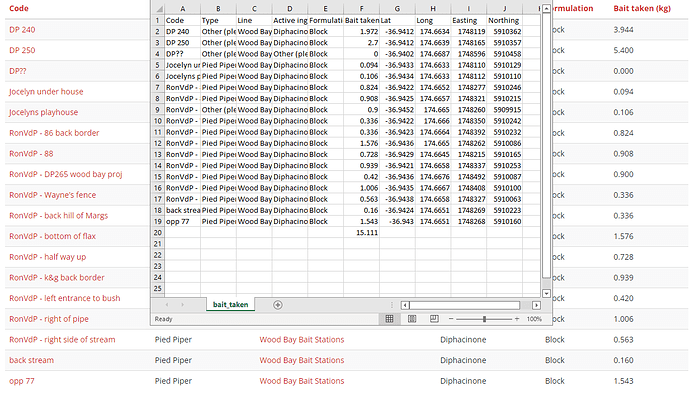Open RonVdP - Wayne's fence link
Screen dimensions: 690x396
pyautogui.click(x=52, y=195)
